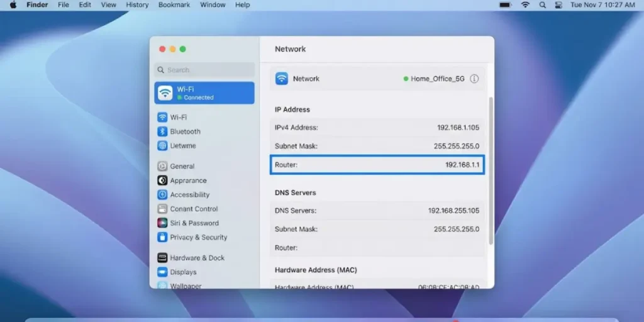This screenshot has width=644, height=322.
Task: Click the green zoom window button
Action: pos(183,49)
